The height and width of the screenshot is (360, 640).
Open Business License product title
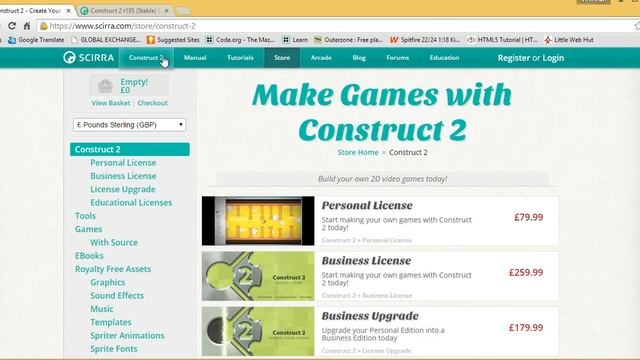click(366, 260)
